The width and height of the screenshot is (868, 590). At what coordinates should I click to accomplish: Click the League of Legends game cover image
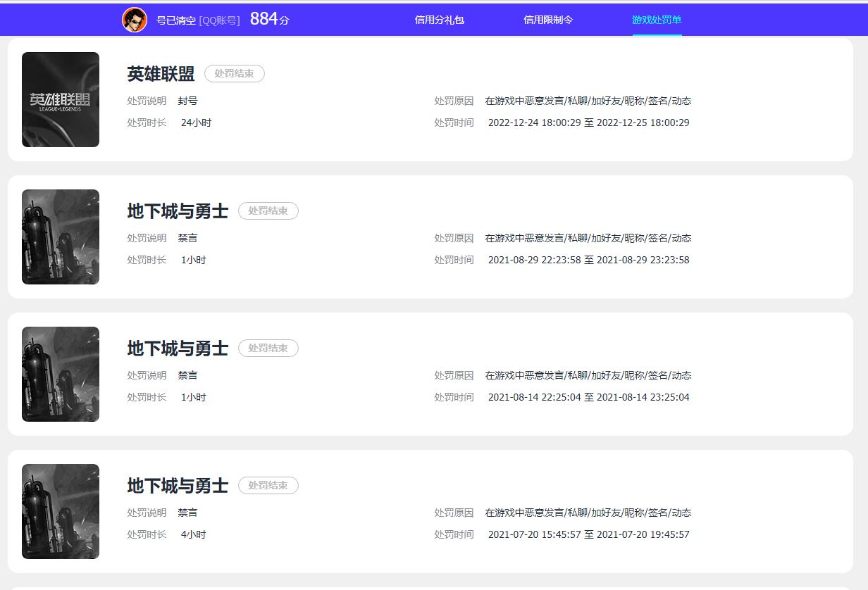pos(61,99)
